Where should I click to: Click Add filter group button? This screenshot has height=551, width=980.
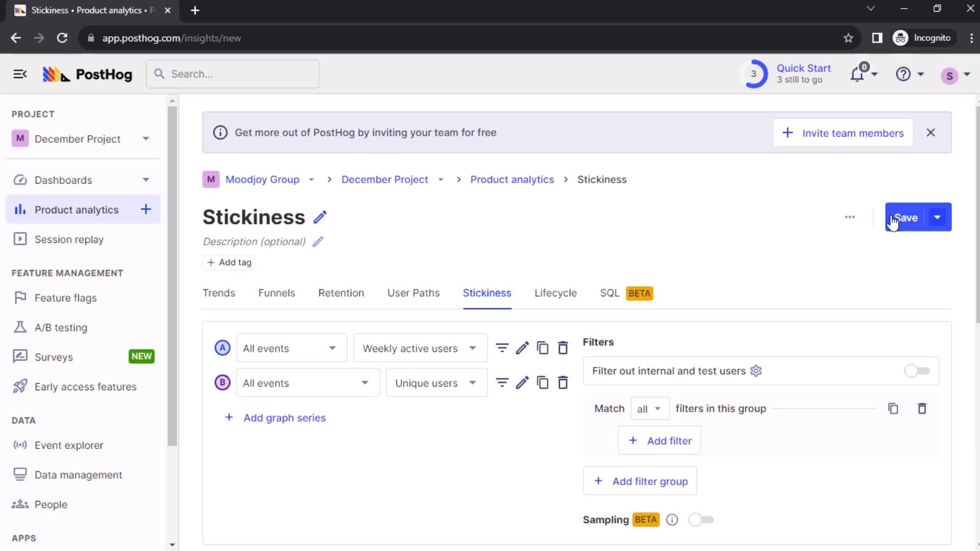pos(640,481)
